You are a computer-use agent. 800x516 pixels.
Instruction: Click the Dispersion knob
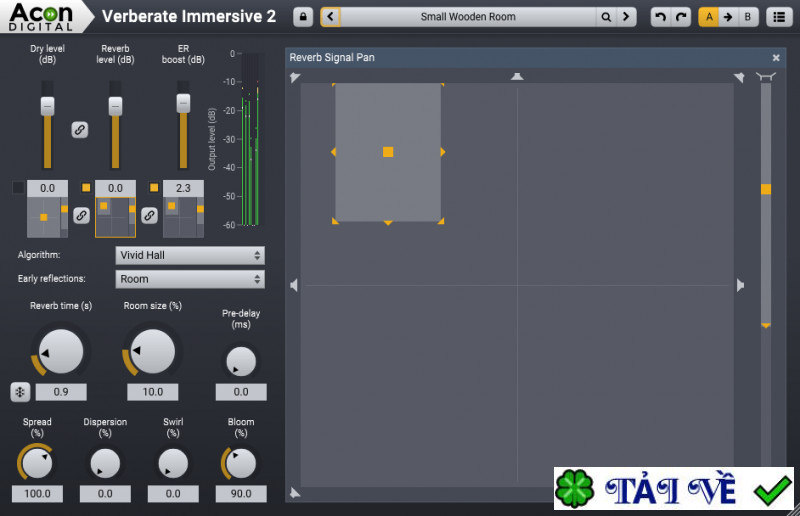tap(105, 463)
